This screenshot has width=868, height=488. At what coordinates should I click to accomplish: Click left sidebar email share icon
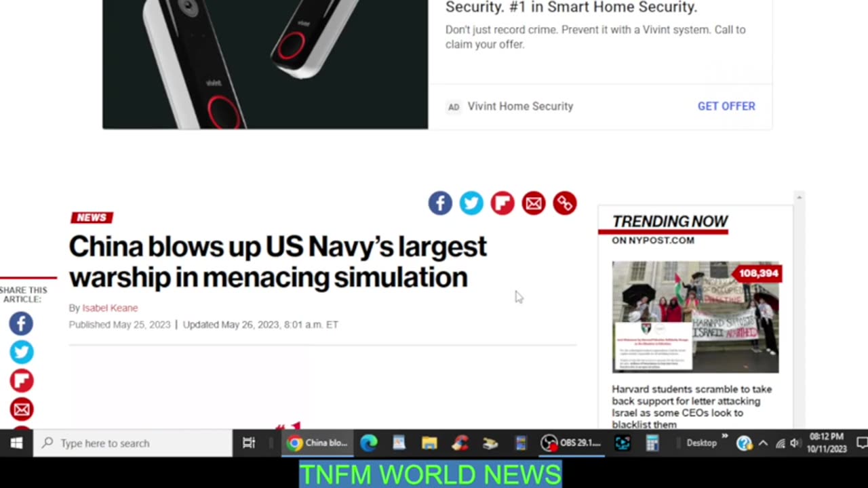pos(21,409)
